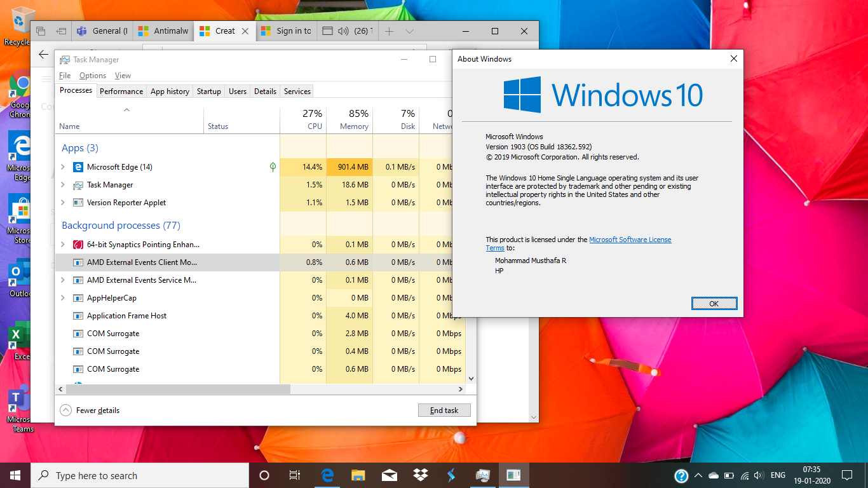Sort processes by Memory column header
Viewport: 868px width, 488px height.
point(349,119)
